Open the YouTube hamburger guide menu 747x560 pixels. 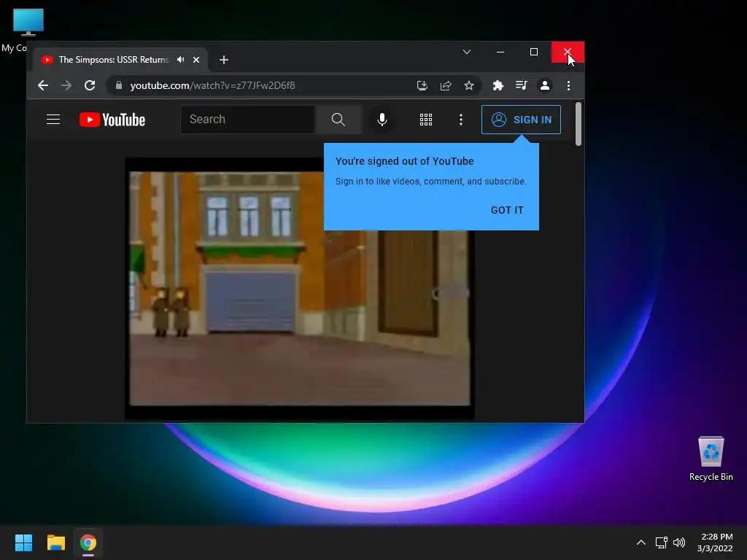tap(53, 120)
